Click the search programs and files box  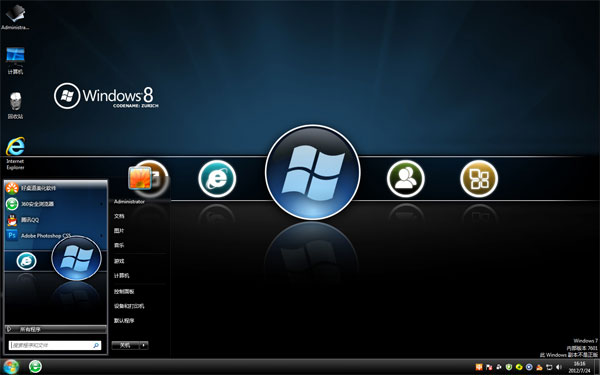click(x=55, y=345)
